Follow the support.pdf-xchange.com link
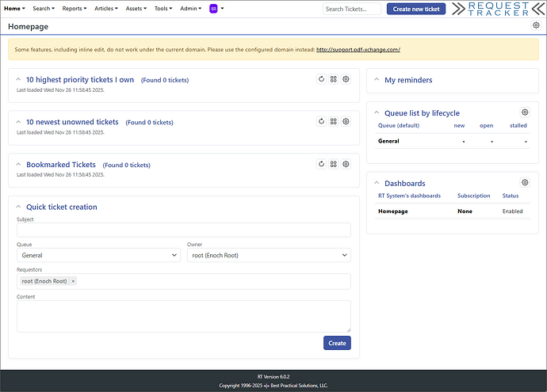The width and height of the screenshot is (547, 392). (358, 49)
